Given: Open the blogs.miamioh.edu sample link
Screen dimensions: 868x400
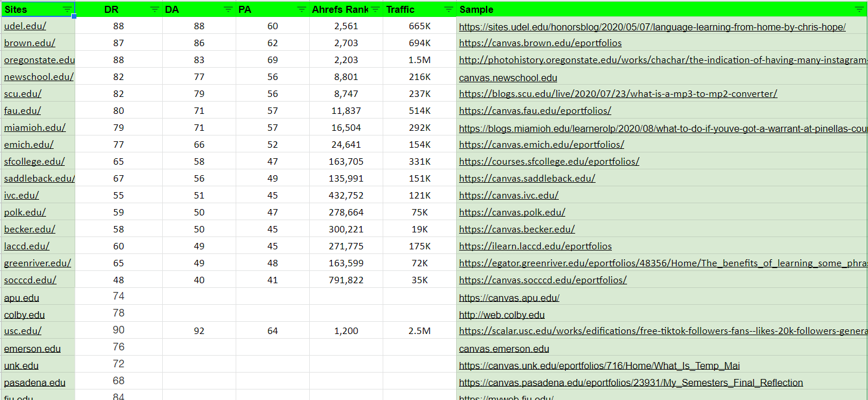Looking at the screenshot, I should (663, 128).
